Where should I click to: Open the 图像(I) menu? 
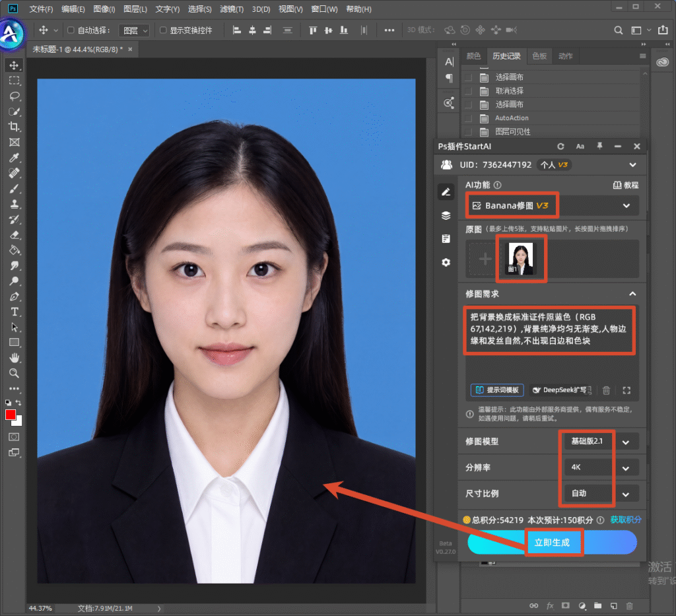tap(104, 9)
